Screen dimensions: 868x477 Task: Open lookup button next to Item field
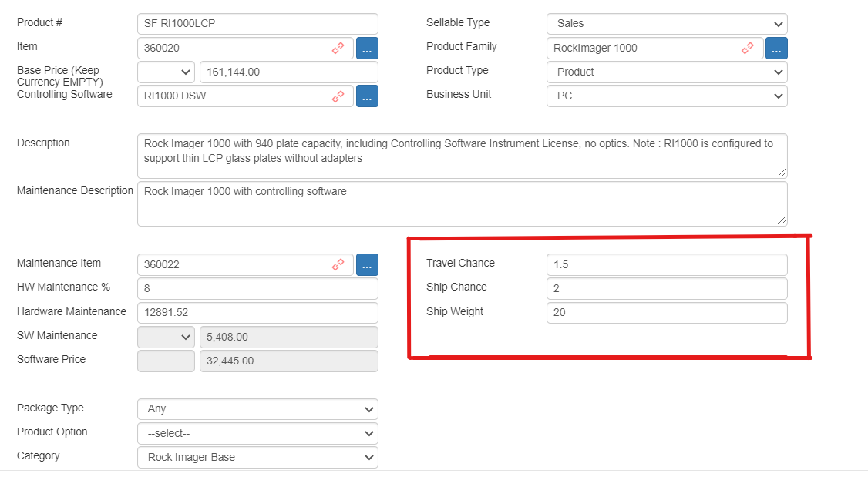[367, 48]
